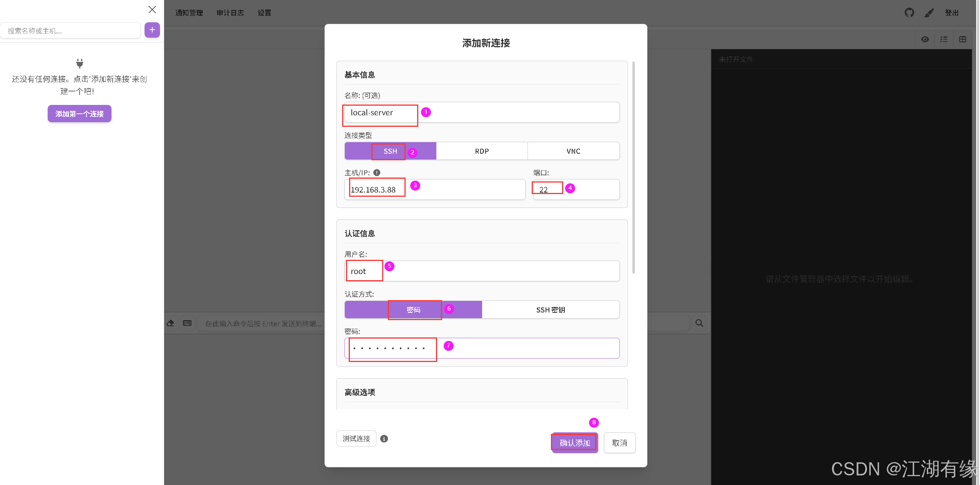Screen dimensions: 980x485
Task: Click the 测试连接 button
Action: (356, 438)
